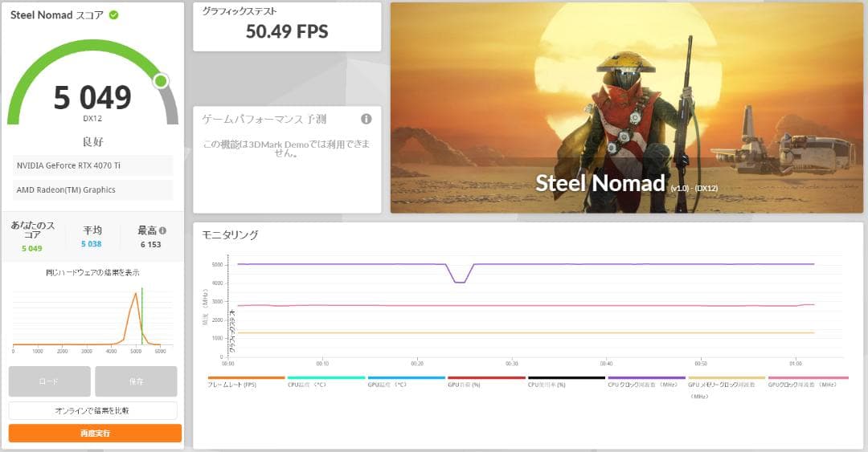Image resolution: width=868 pixels, height=452 pixels.
Task: Click the green marker line in the histogram
Action: click(x=141, y=316)
